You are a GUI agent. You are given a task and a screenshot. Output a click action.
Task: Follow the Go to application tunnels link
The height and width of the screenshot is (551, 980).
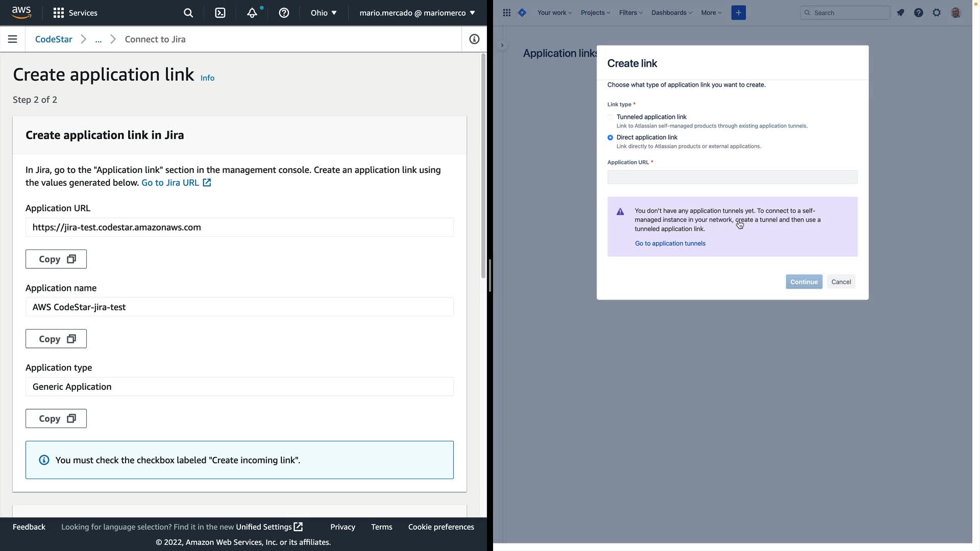[670, 243]
